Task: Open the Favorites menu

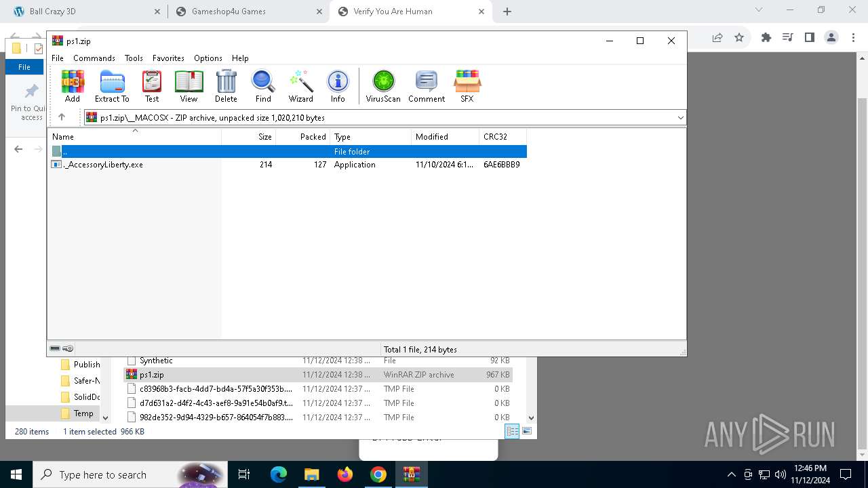Action: point(168,58)
